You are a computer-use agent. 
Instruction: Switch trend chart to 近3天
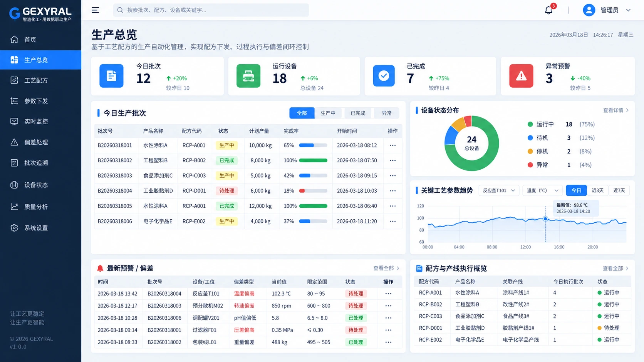point(597,190)
